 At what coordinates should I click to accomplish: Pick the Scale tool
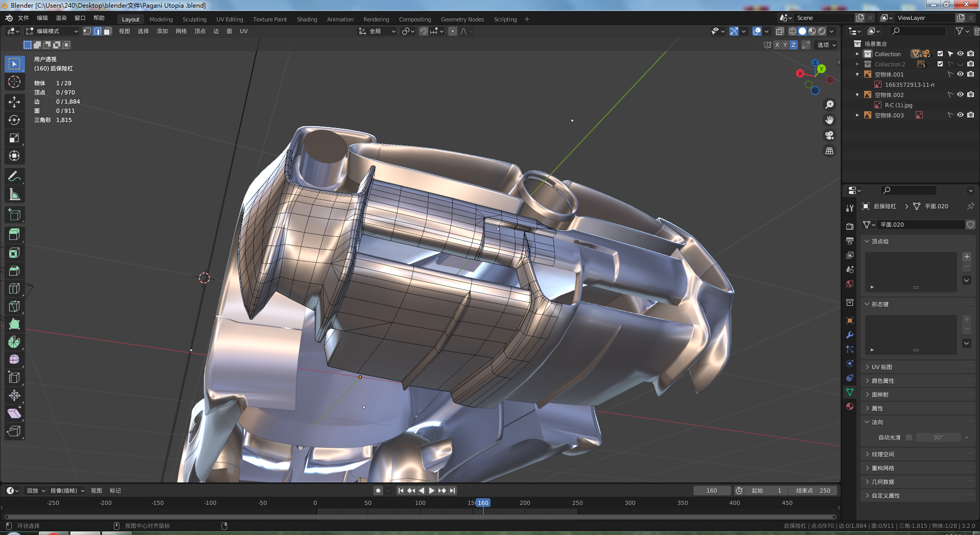click(x=14, y=138)
